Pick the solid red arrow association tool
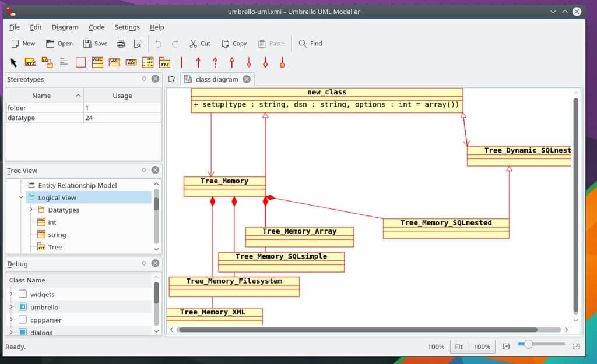This screenshot has height=364, width=597. (x=198, y=62)
